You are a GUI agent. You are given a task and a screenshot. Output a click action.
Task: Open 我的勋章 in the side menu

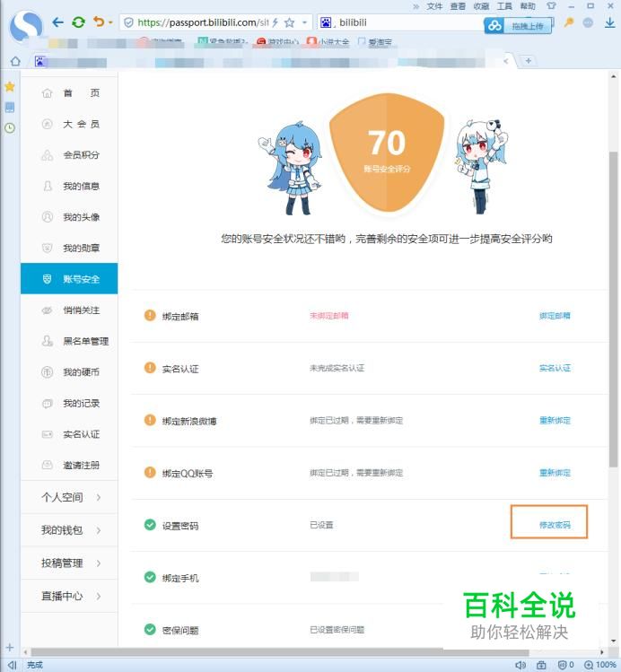click(x=69, y=248)
